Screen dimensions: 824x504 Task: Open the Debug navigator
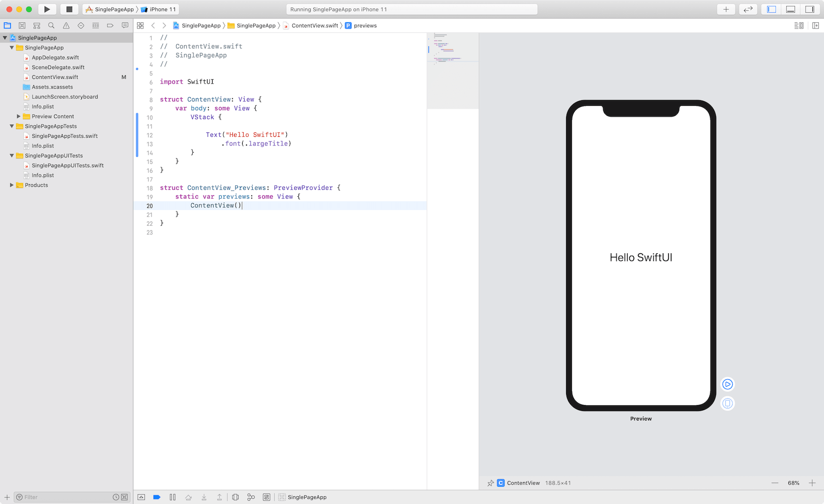pyautogui.click(x=96, y=25)
